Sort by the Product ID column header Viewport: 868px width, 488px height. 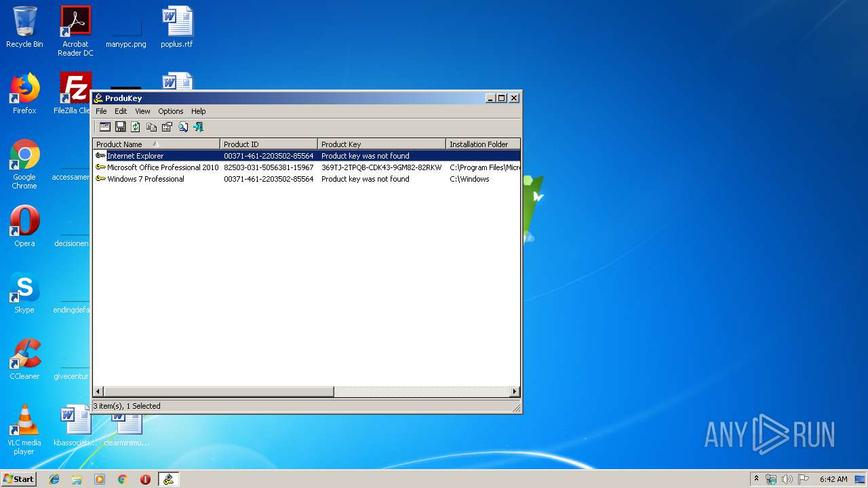tap(269, 144)
